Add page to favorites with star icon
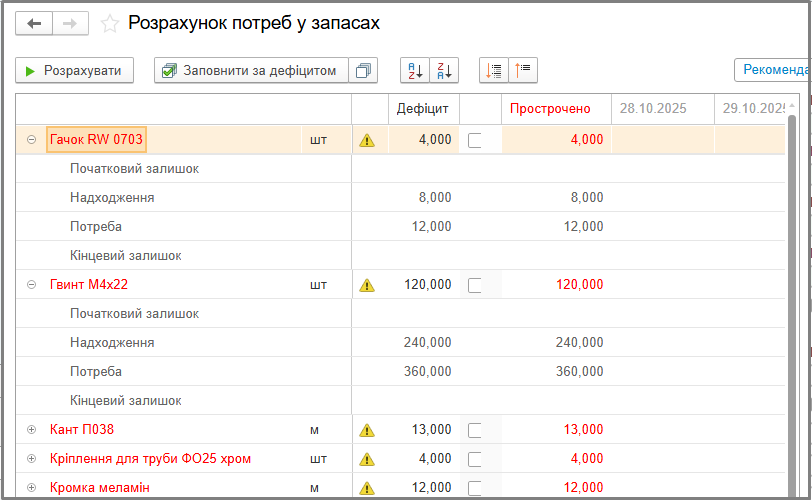This screenshot has width=812, height=500. [110, 24]
